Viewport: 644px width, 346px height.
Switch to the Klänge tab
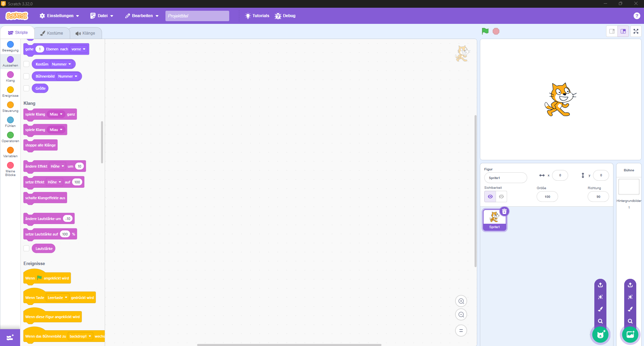pyautogui.click(x=85, y=33)
